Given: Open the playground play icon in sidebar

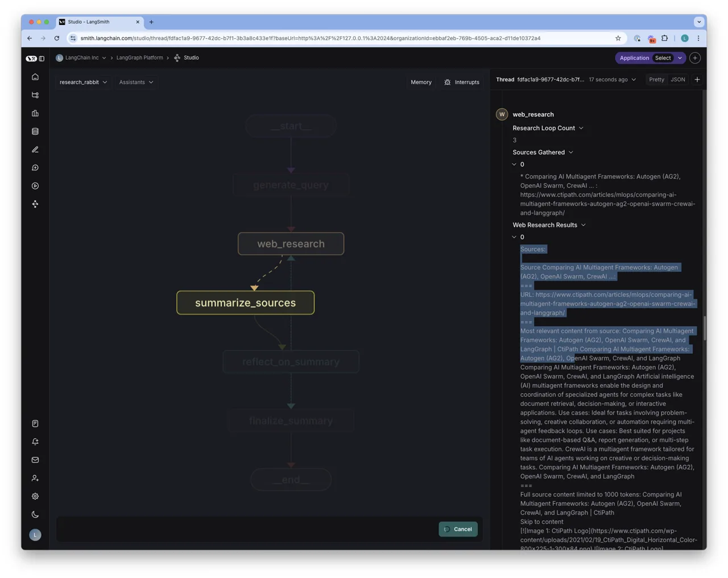Looking at the screenshot, I should 35,186.
